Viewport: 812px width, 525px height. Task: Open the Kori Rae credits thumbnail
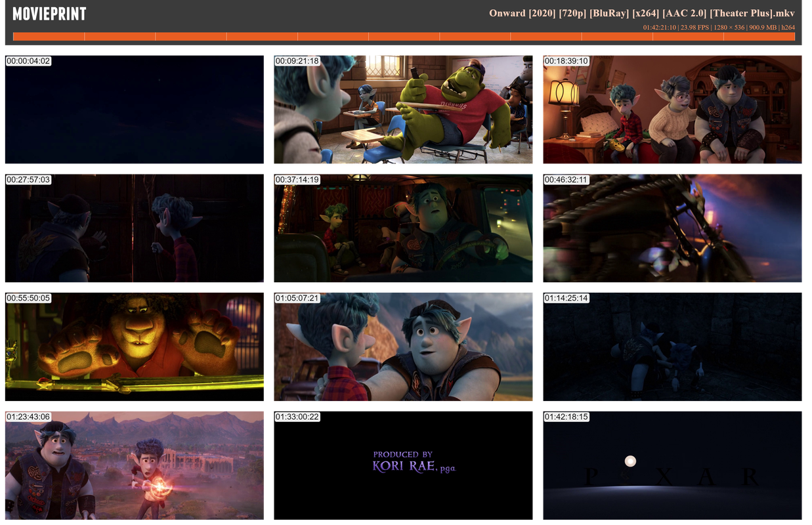(403, 465)
